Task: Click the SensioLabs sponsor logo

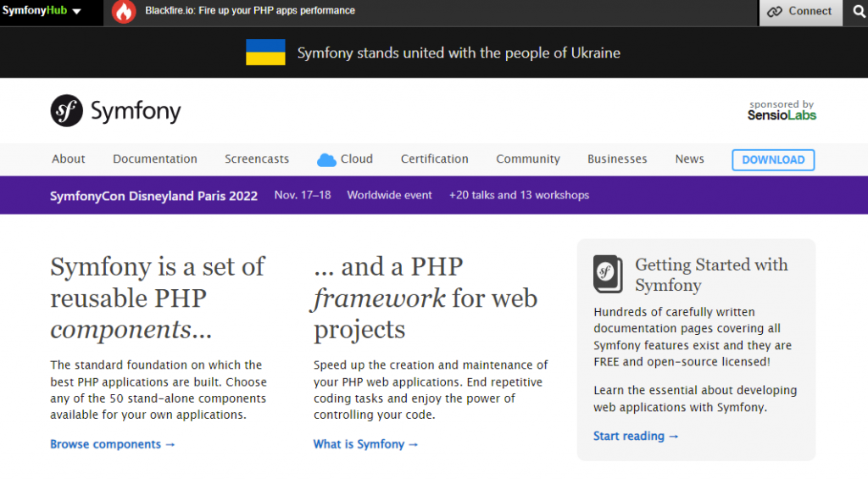Action: pos(782,111)
